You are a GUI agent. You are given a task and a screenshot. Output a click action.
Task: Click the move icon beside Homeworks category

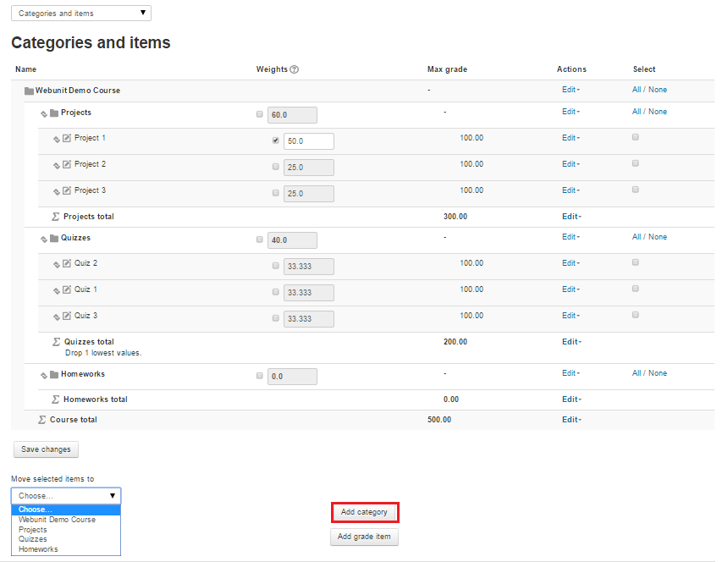43,375
